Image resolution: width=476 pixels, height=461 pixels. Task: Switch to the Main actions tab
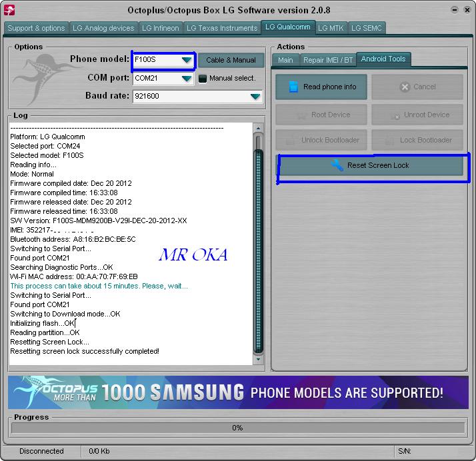pyautogui.click(x=285, y=60)
